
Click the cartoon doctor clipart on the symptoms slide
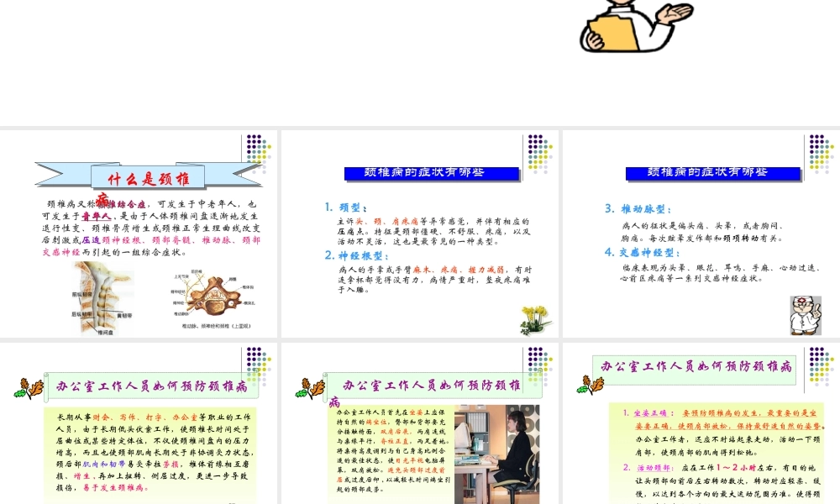click(x=806, y=316)
